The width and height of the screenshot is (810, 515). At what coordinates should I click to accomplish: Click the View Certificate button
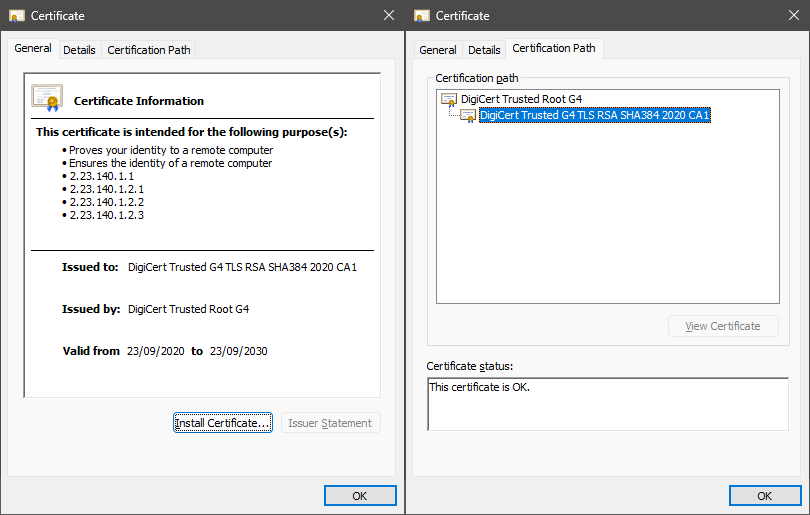[723, 326]
